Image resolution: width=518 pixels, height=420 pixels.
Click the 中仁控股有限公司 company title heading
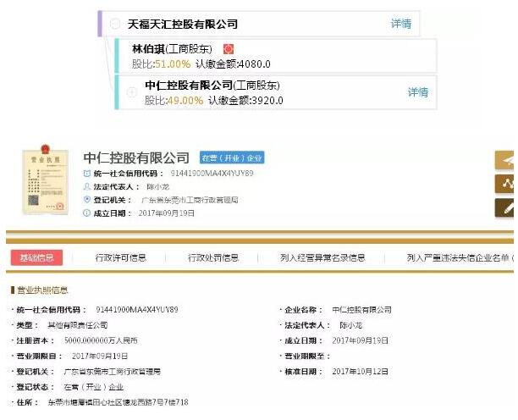pos(136,158)
